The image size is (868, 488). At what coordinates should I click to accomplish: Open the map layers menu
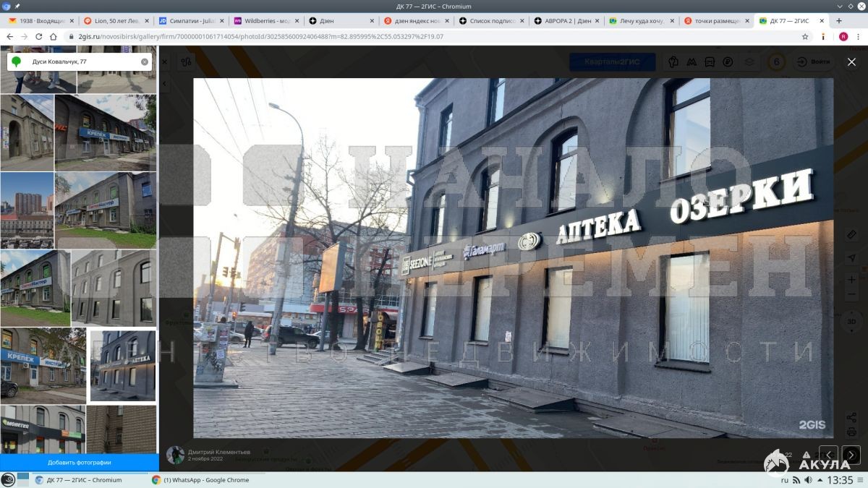(x=749, y=62)
